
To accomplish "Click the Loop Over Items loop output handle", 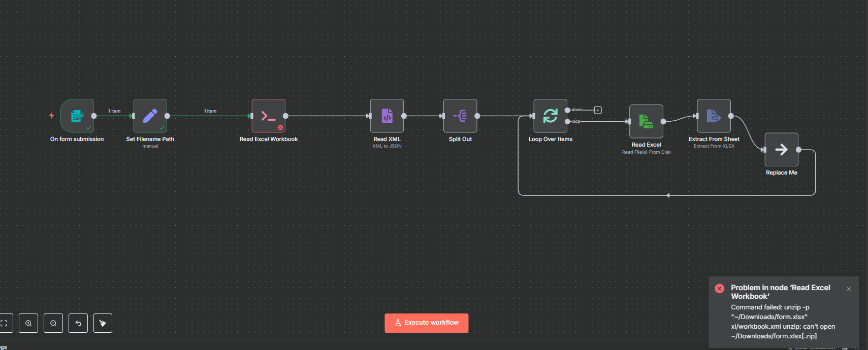I will click(567, 121).
